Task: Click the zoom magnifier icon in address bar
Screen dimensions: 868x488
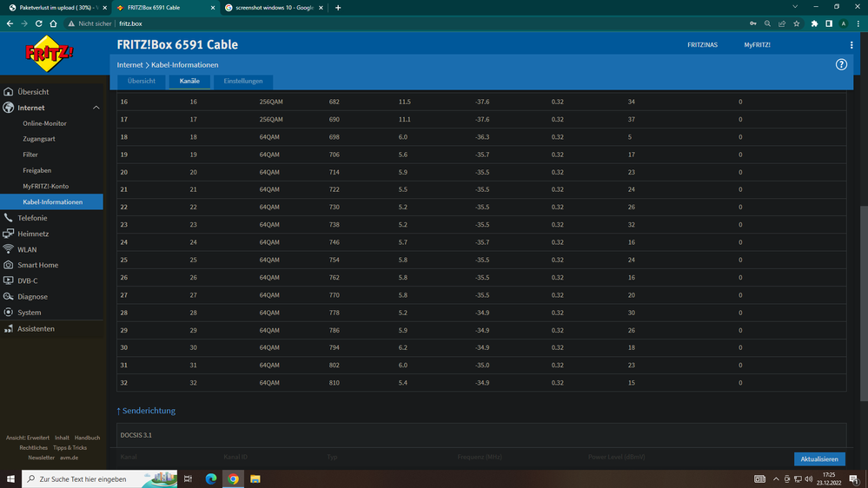Action: click(767, 23)
